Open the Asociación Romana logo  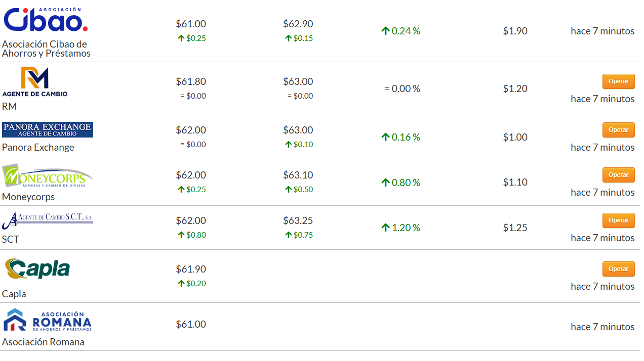tap(48, 320)
